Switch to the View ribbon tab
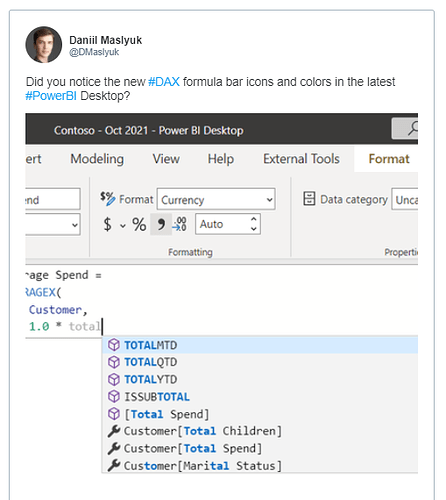The image size is (446, 500). 166,159
